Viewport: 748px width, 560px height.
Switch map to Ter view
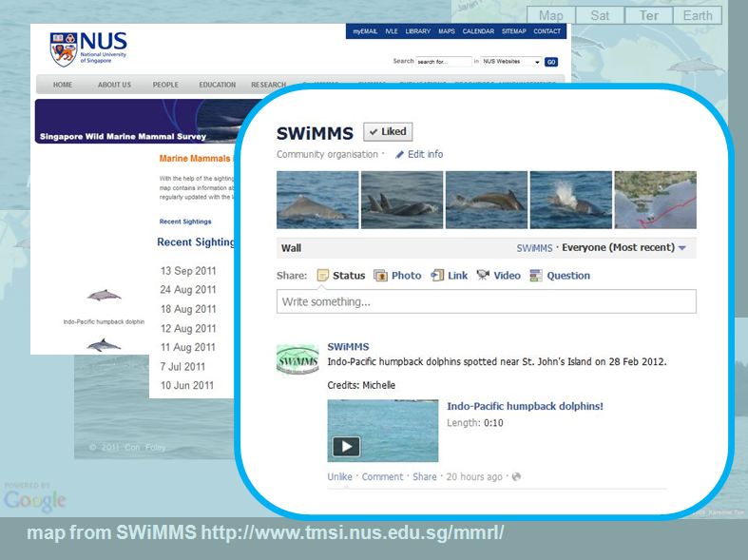click(649, 15)
